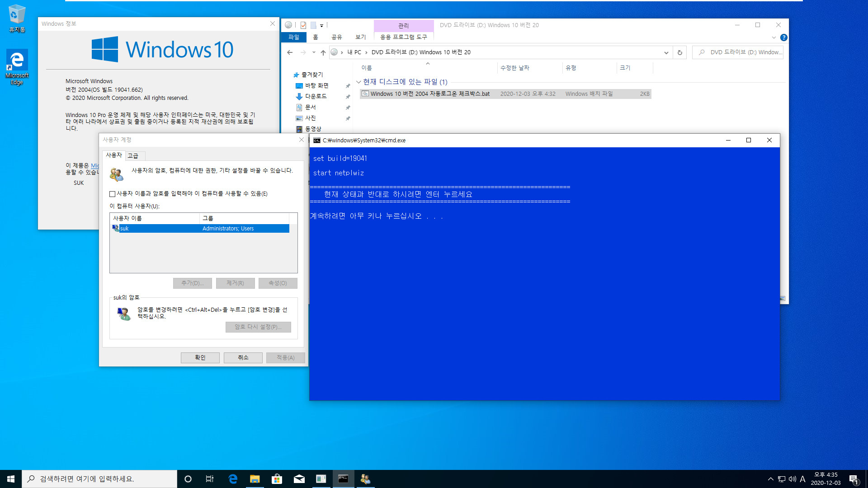This screenshot has width=868, height=488.
Task: Open 응용 프로그램 도구 ribbon tab
Action: [x=403, y=37]
